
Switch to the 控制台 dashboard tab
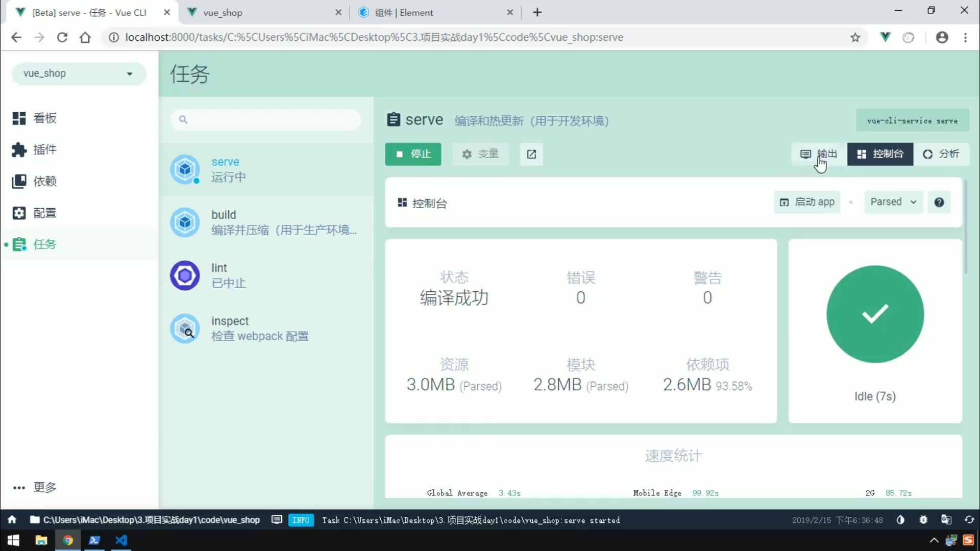coord(880,154)
